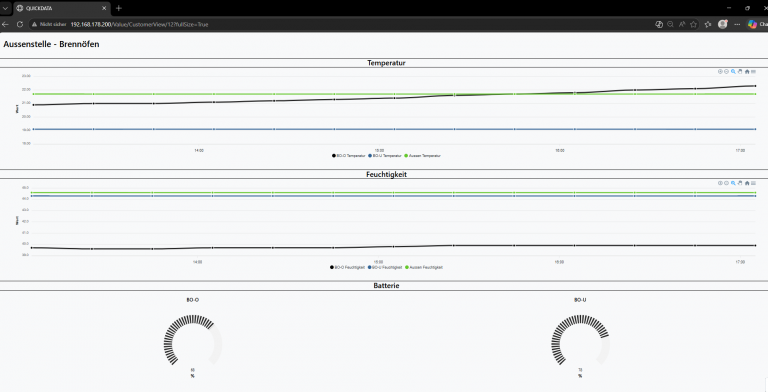
Task: Click the BO-U label above battery gauge
Action: [580, 300]
